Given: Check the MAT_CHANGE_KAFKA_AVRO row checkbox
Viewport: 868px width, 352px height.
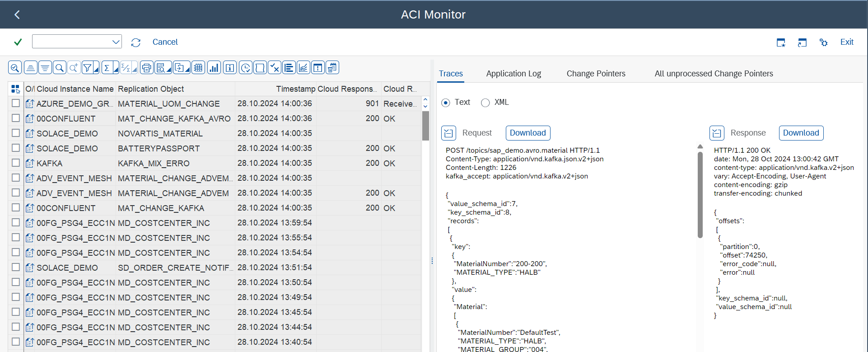Looking at the screenshot, I should 16,118.
